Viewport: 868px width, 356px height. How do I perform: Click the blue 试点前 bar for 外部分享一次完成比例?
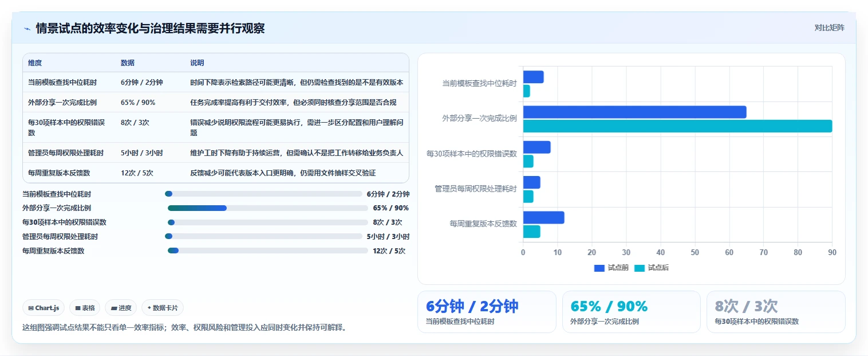pyautogui.click(x=634, y=112)
